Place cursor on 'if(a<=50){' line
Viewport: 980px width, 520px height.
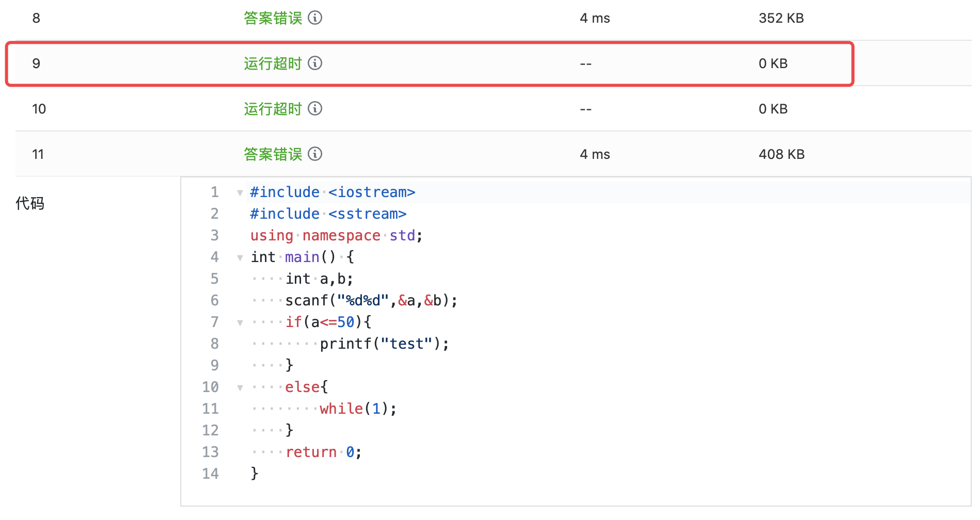(x=328, y=322)
